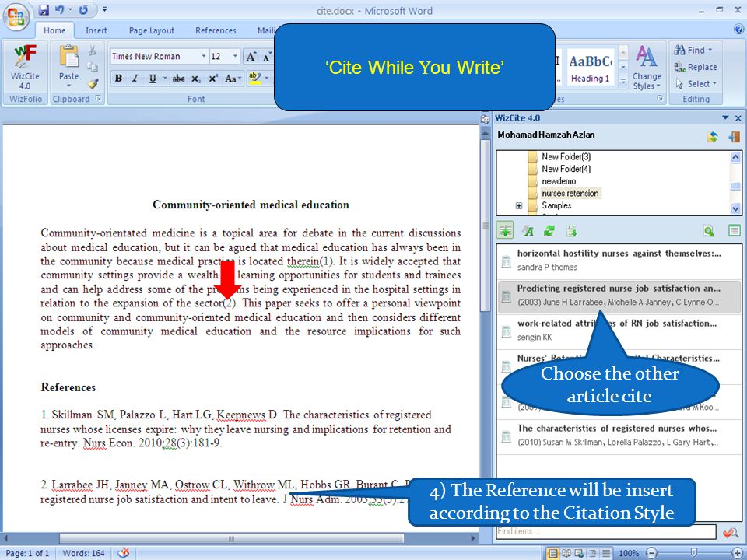Screen dimensions: 747x560
Task: Open the Change Case dropdown
Action: (233, 79)
